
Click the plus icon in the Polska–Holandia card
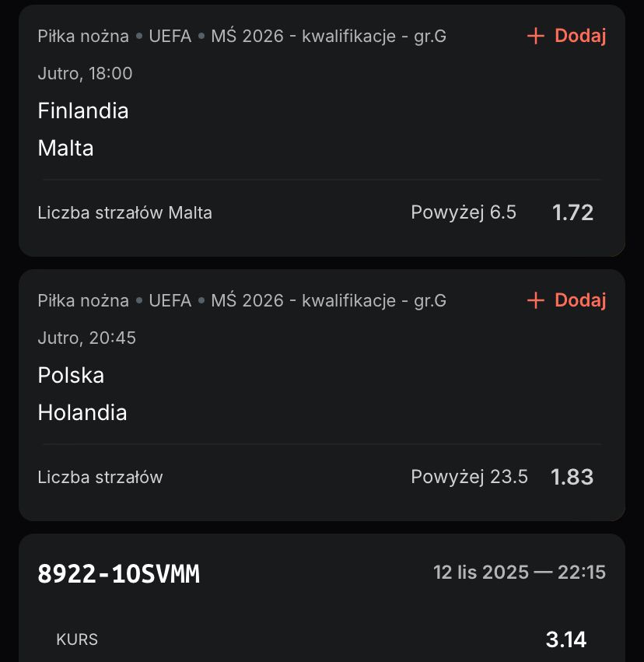[535, 300]
